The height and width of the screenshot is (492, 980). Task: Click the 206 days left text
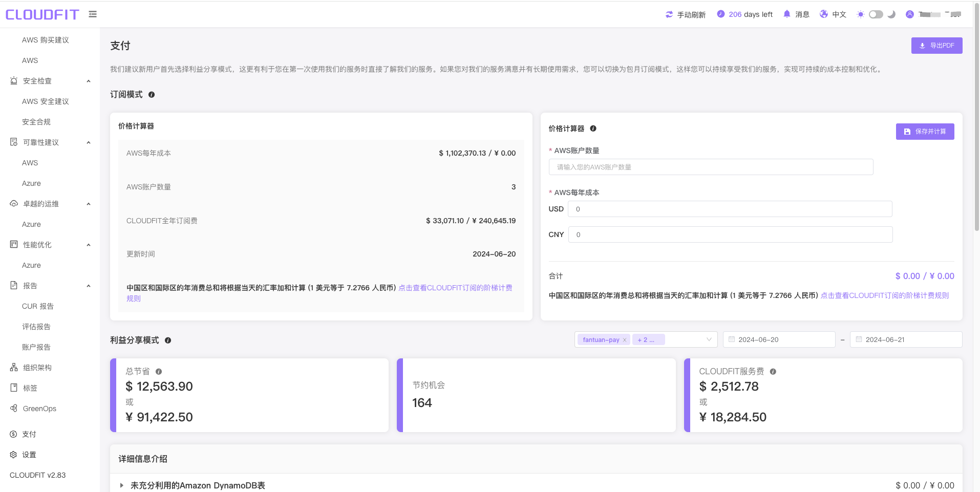[x=751, y=14]
